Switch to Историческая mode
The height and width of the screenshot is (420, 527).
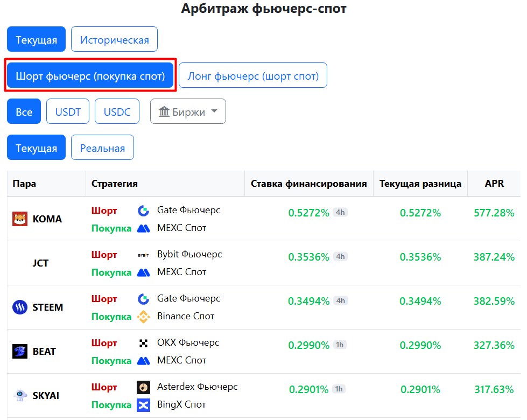(x=114, y=39)
